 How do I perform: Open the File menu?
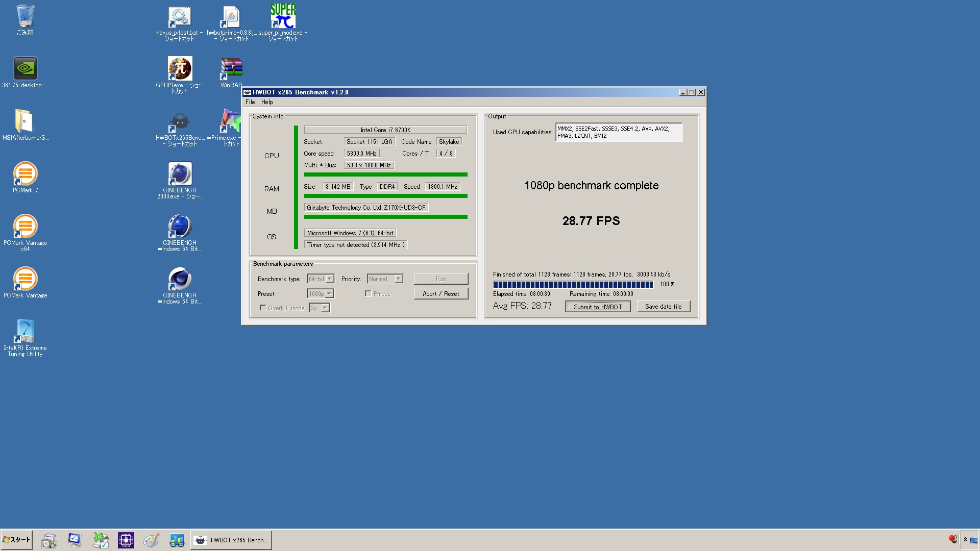point(250,102)
